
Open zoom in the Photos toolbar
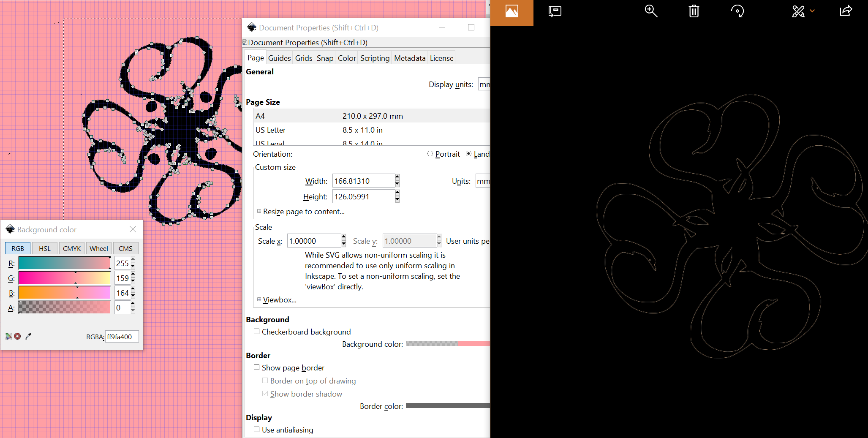(x=651, y=11)
